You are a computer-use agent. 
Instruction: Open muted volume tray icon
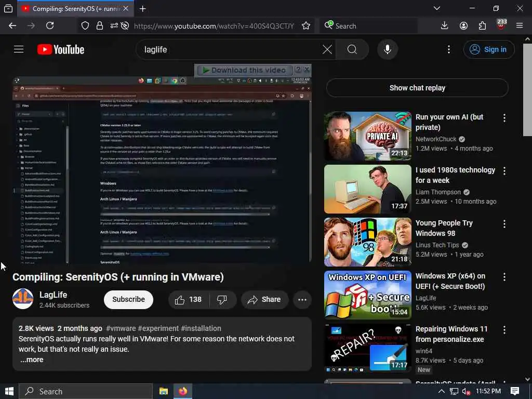pyautogui.click(x=467, y=392)
